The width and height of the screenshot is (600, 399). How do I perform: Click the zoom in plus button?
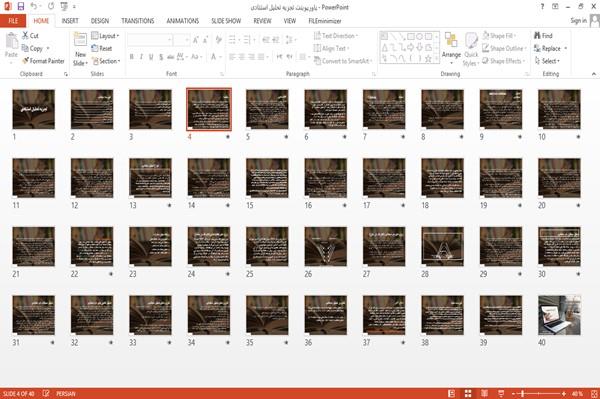click(x=564, y=394)
